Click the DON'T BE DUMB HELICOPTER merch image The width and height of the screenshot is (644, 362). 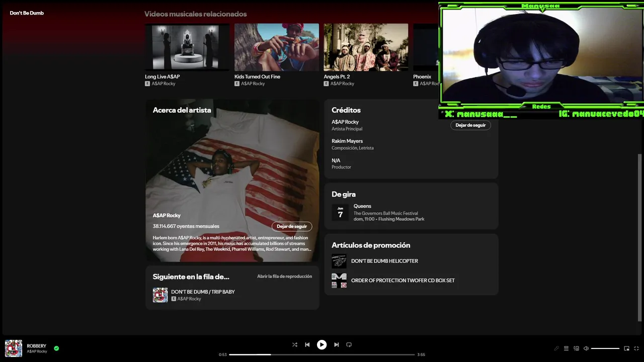tap(339, 261)
